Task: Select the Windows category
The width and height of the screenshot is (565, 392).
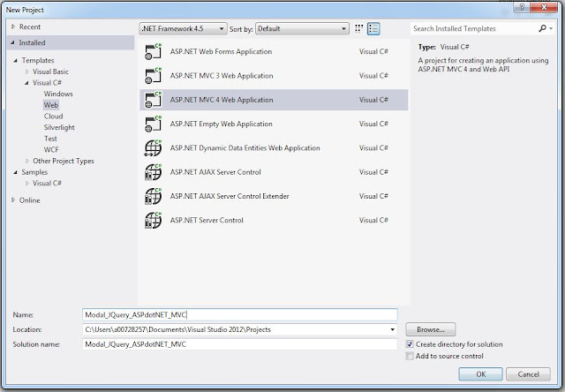Action: coord(58,94)
